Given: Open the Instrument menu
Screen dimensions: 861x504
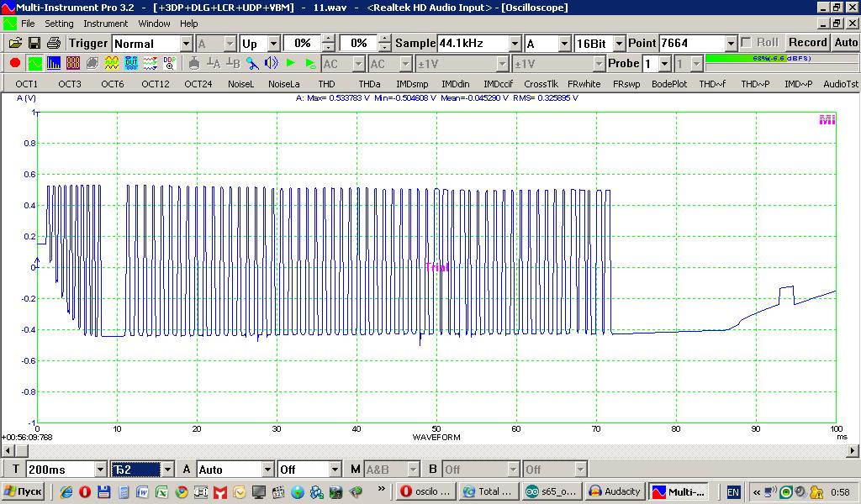Looking at the screenshot, I should pyautogui.click(x=105, y=24).
